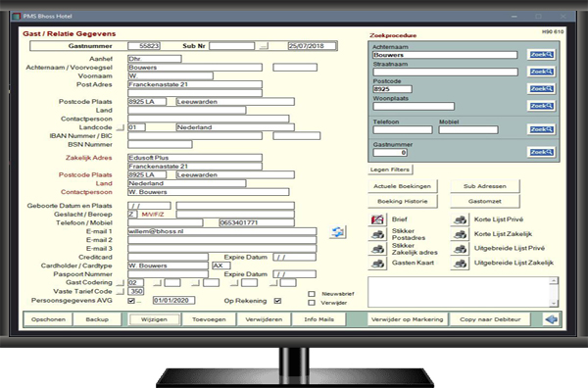Image resolution: width=588 pixels, height=388 pixels.
Task: Print the Gasten Kaart via its icon
Action: tap(377, 264)
